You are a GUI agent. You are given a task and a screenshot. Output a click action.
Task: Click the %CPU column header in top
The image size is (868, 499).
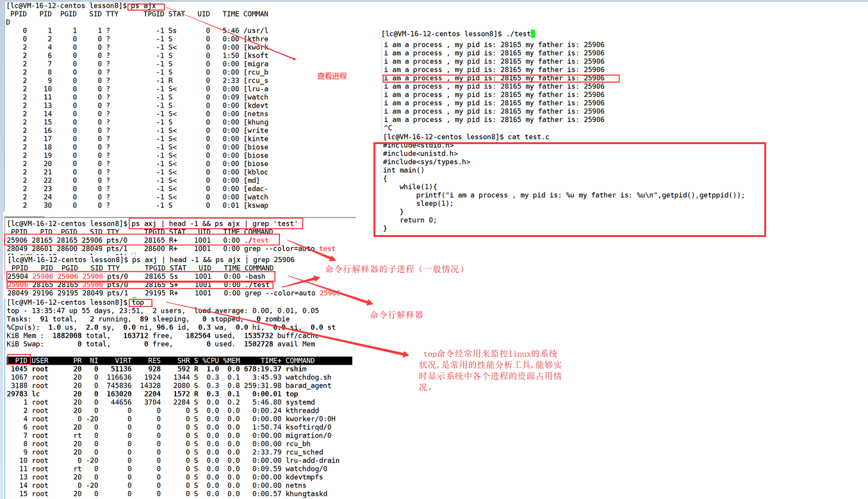(211, 361)
